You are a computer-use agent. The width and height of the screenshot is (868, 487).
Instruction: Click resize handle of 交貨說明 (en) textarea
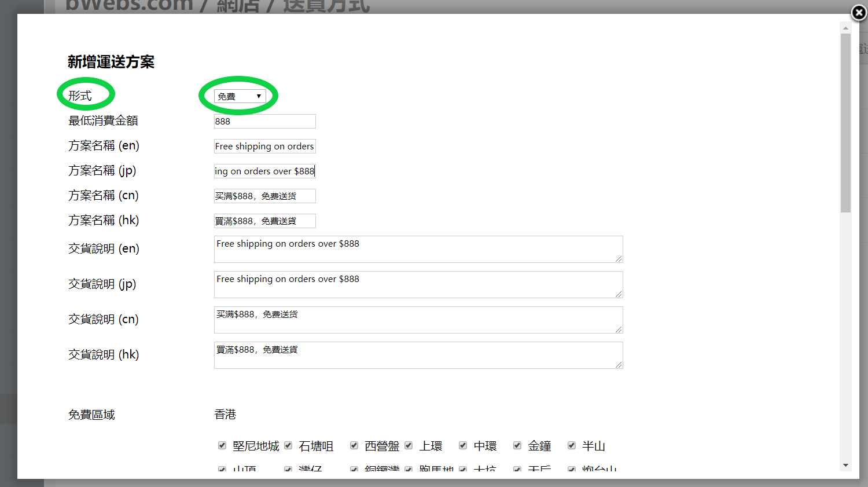[x=619, y=259]
